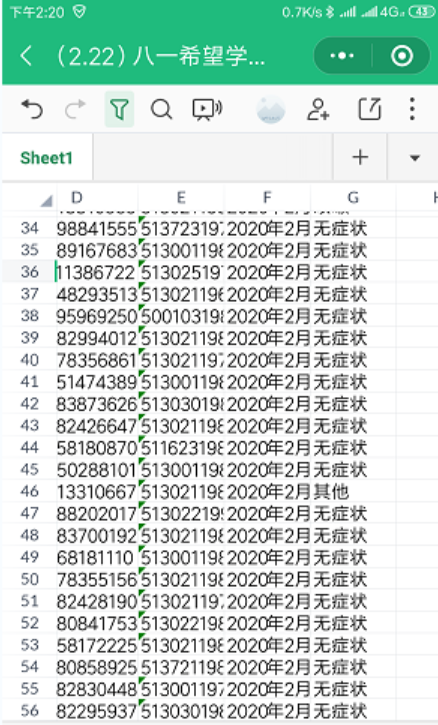
Task: Switch to Sheet1 tab
Action: (46, 158)
